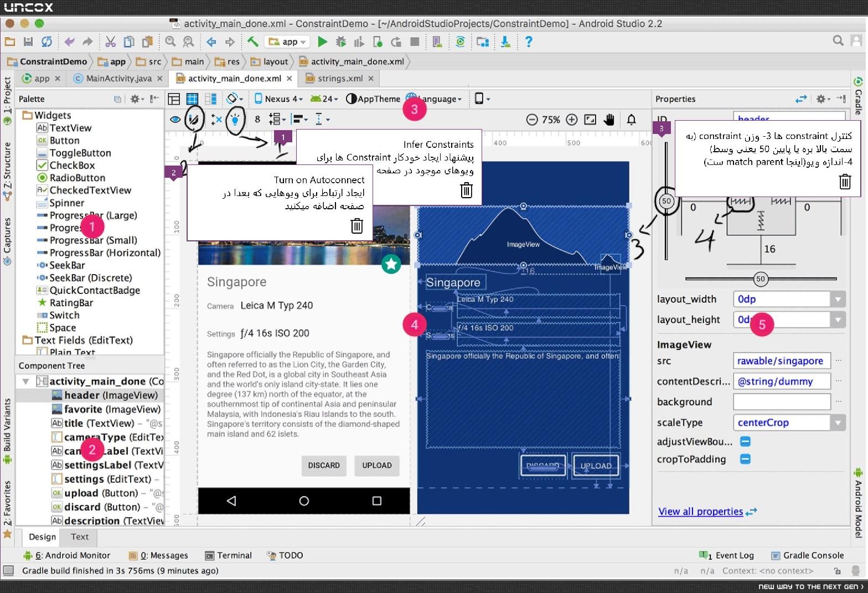Toggle the cropToPadding checkbox

[x=745, y=459]
